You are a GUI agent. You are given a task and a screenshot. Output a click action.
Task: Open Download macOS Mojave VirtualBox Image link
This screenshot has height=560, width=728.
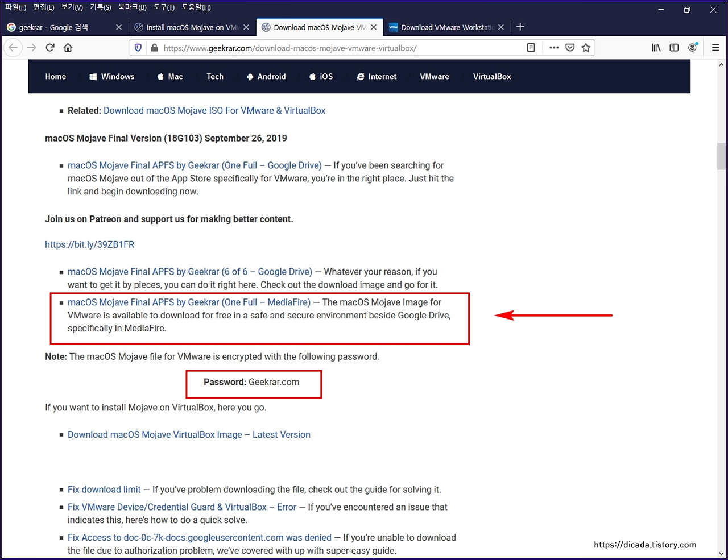pyautogui.click(x=189, y=435)
